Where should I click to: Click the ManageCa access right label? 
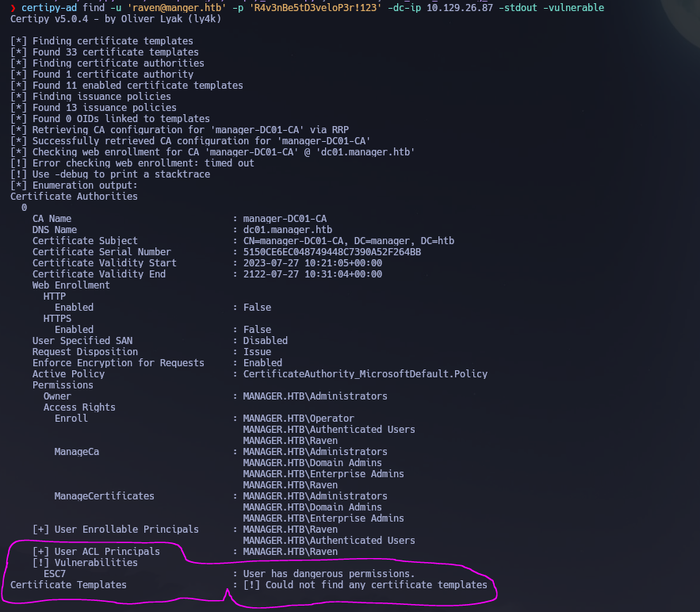(x=77, y=452)
